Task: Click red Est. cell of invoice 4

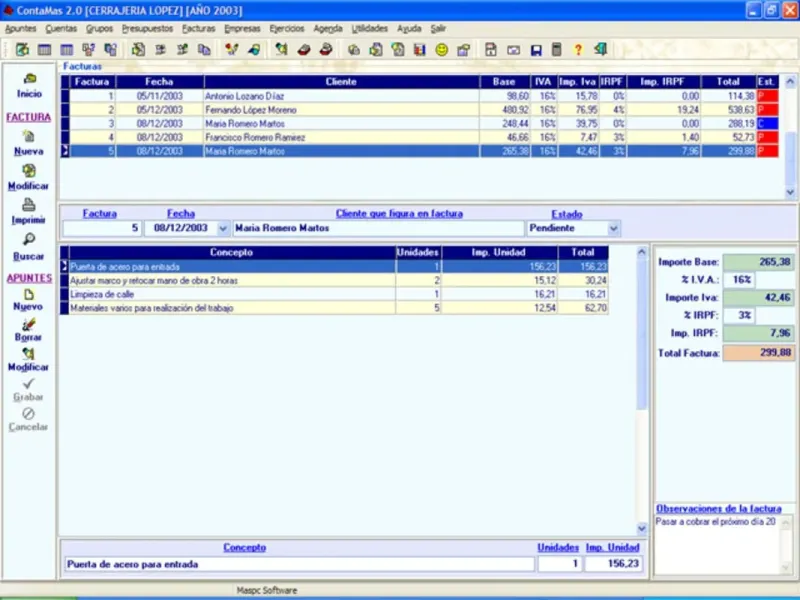Action: (767, 137)
